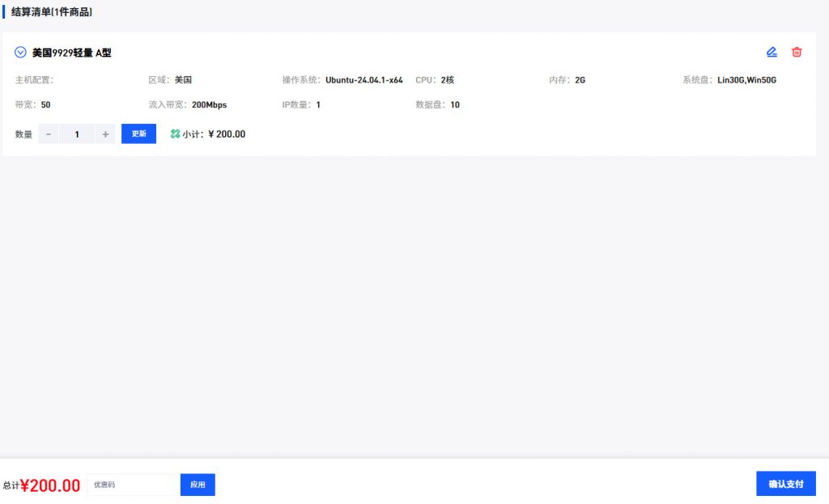Screen dimensions: 829x504
Task: Click the 结算清单 heading
Action: [x=51, y=12]
